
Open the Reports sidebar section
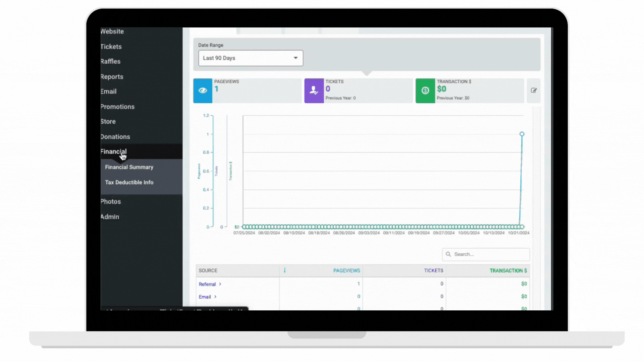tap(112, 77)
